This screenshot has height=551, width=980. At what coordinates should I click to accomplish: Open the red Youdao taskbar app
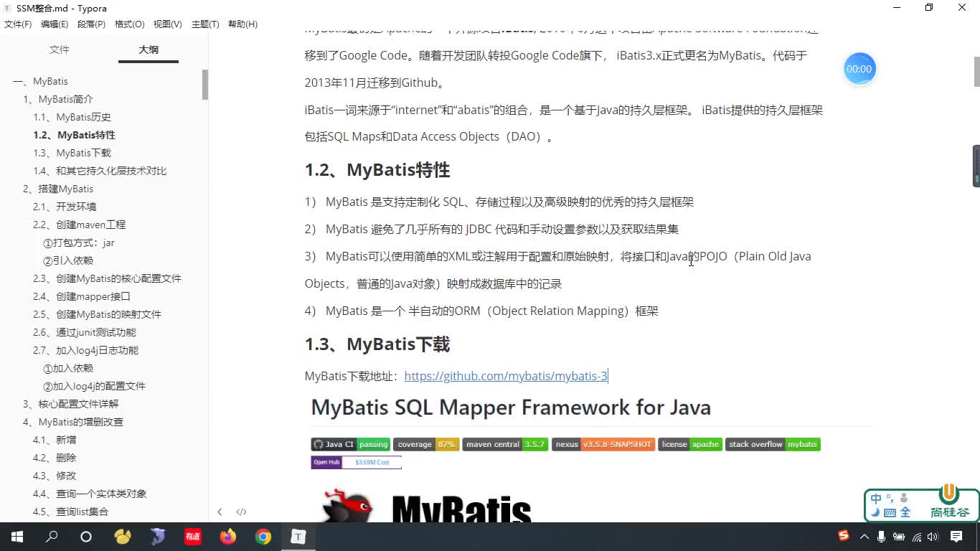[x=192, y=536]
